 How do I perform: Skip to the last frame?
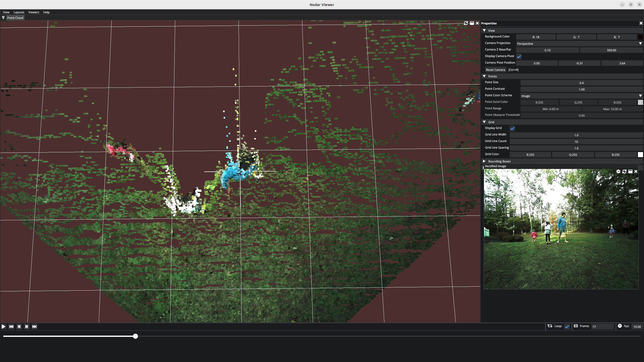[x=34, y=326]
